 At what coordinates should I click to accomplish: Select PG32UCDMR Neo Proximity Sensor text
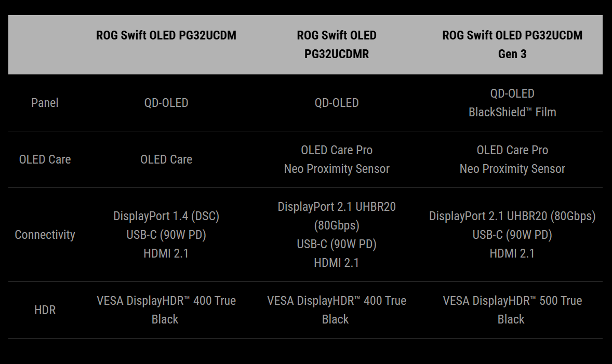click(x=337, y=169)
